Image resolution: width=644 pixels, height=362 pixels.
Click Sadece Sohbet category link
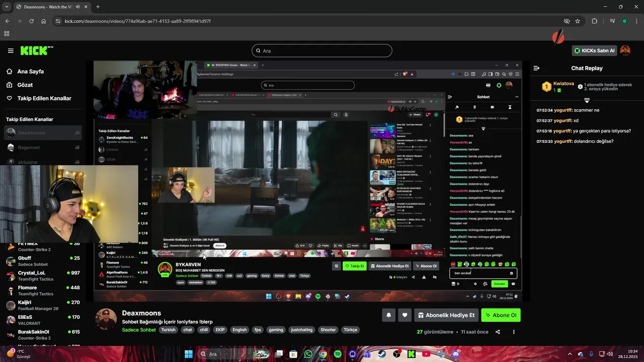[x=139, y=330]
